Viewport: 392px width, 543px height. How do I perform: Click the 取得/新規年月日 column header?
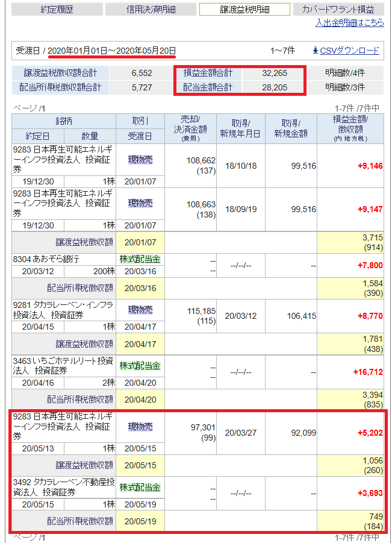coord(241,128)
